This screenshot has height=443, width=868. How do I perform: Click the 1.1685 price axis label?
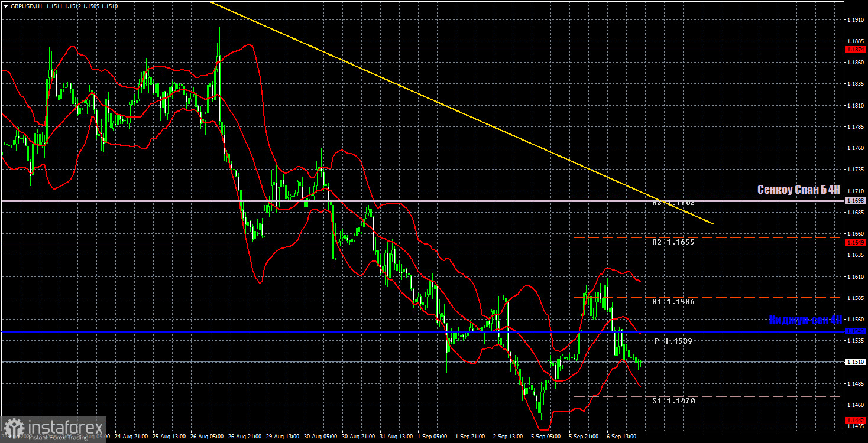click(856, 212)
